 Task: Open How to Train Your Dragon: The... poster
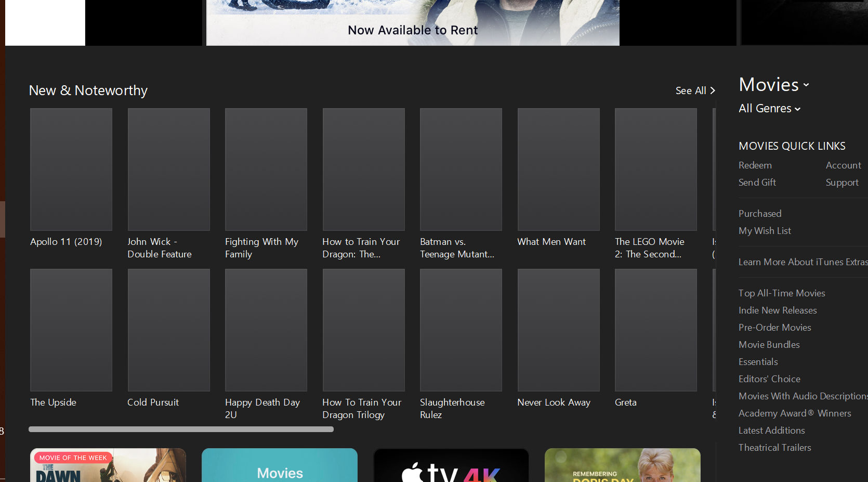tap(364, 170)
